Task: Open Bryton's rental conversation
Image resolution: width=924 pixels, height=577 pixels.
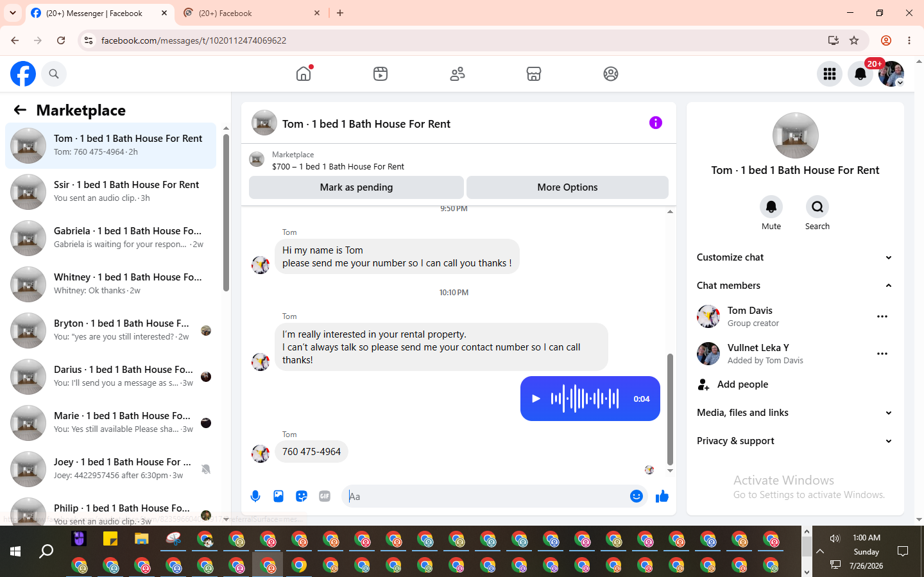Action: coord(110,331)
